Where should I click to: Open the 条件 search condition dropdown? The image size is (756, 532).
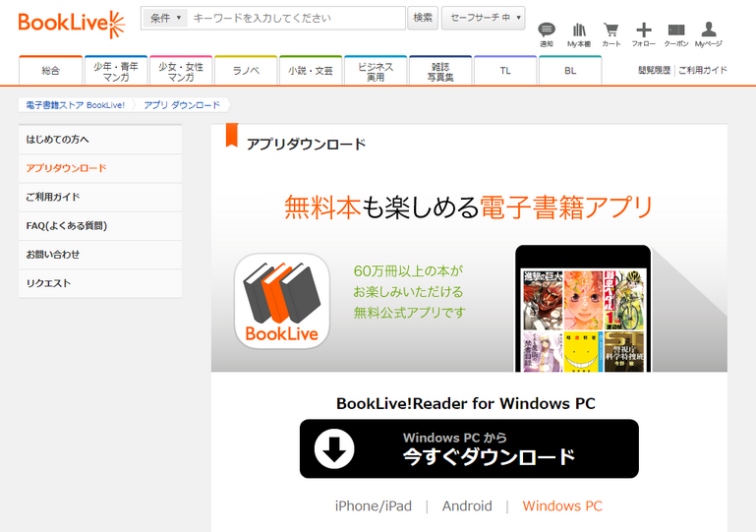165,19
